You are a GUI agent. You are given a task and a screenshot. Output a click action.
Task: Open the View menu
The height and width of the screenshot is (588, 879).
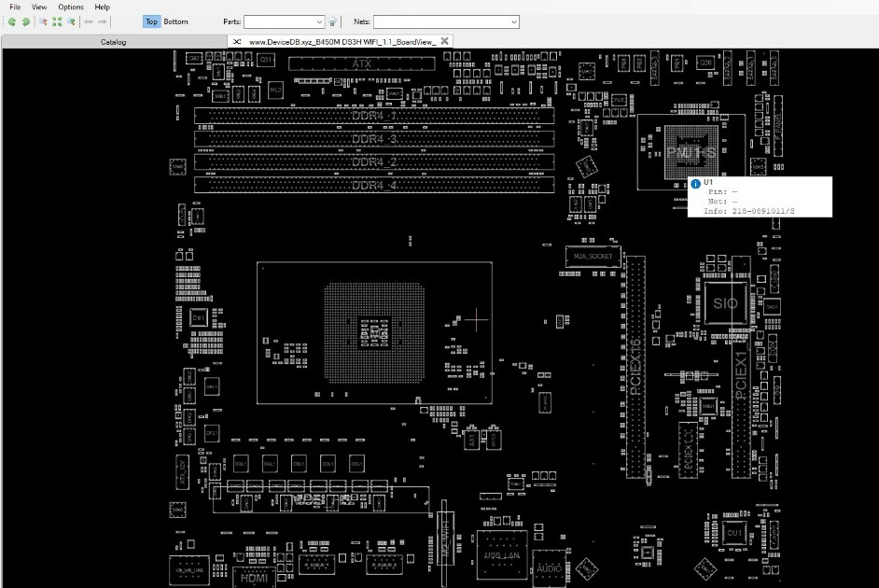pyautogui.click(x=39, y=7)
